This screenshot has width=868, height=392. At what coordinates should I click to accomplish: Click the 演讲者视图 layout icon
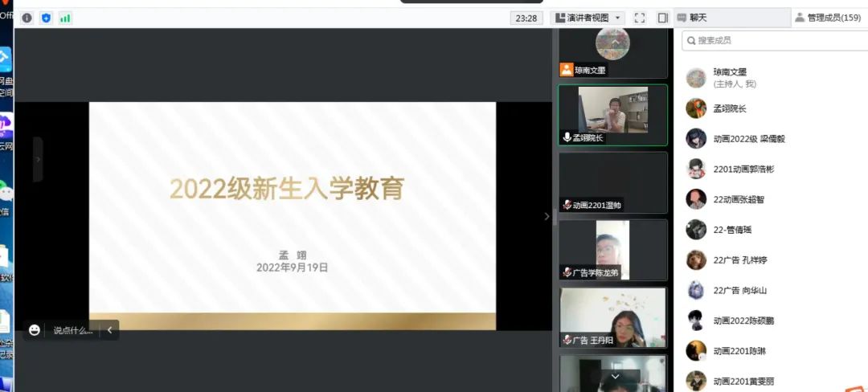tap(559, 18)
